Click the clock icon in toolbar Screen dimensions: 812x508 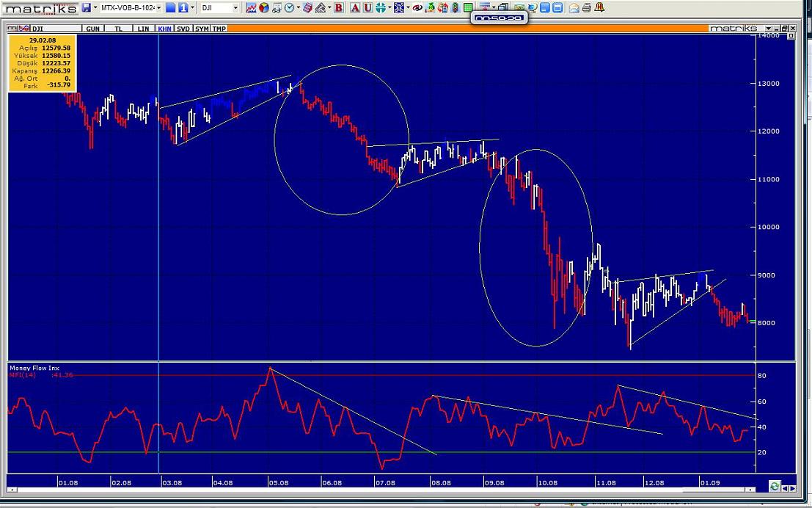(x=289, y=7)
